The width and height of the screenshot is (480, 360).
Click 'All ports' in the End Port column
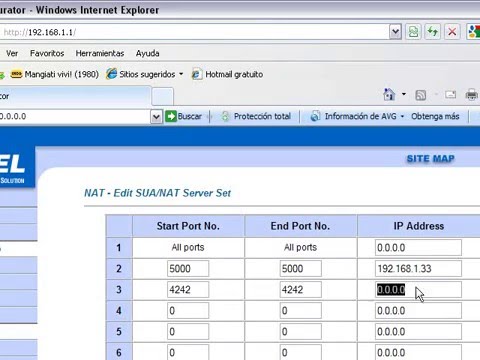pos(300,247)
